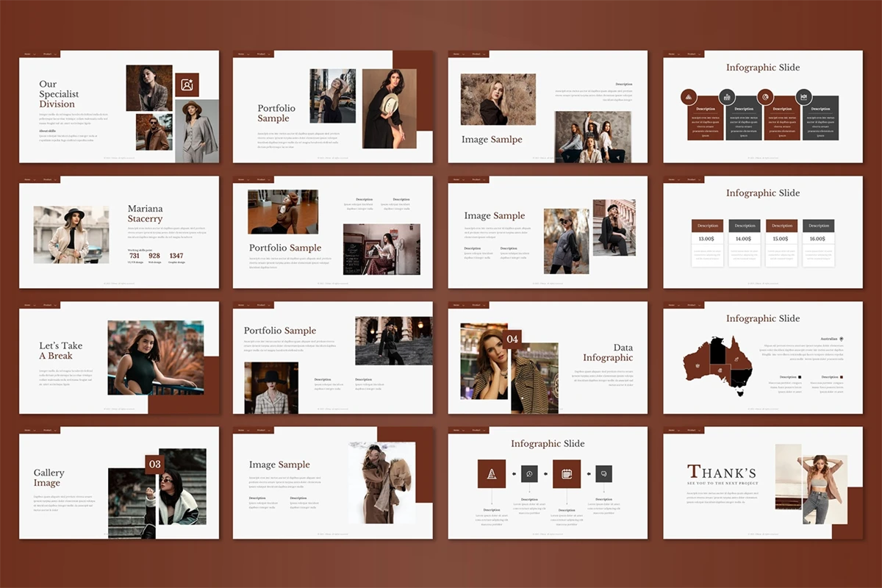Image resolution: width=882 pixels, height=588 pixels.
Task: Click Home tab on the Mariana Stacerry slide
Action: pos(27,179)
